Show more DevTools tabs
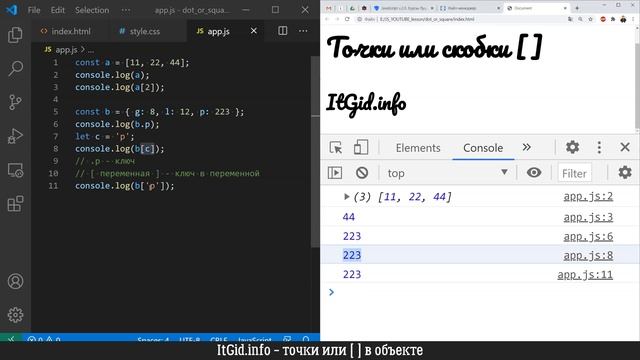 tap(527, 147)
